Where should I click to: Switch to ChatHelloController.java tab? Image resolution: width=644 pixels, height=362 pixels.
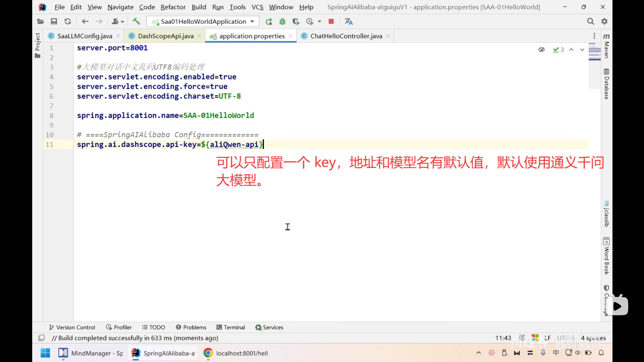346,36
